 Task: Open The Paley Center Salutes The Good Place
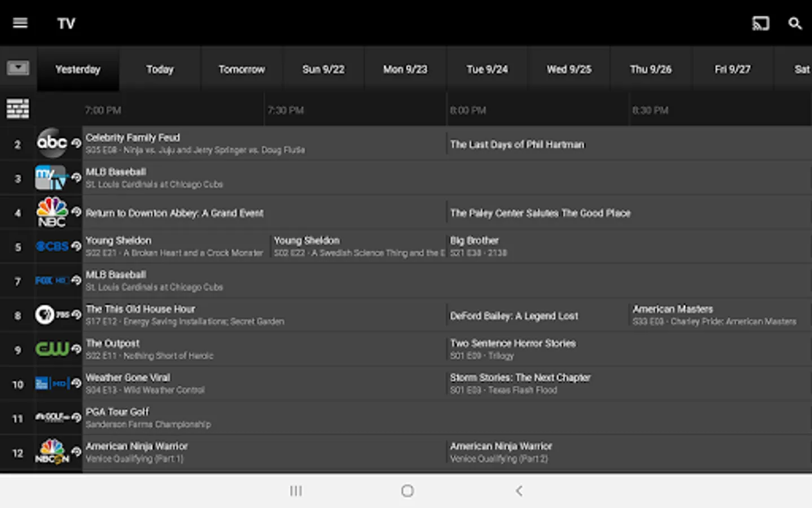[629, 212]
